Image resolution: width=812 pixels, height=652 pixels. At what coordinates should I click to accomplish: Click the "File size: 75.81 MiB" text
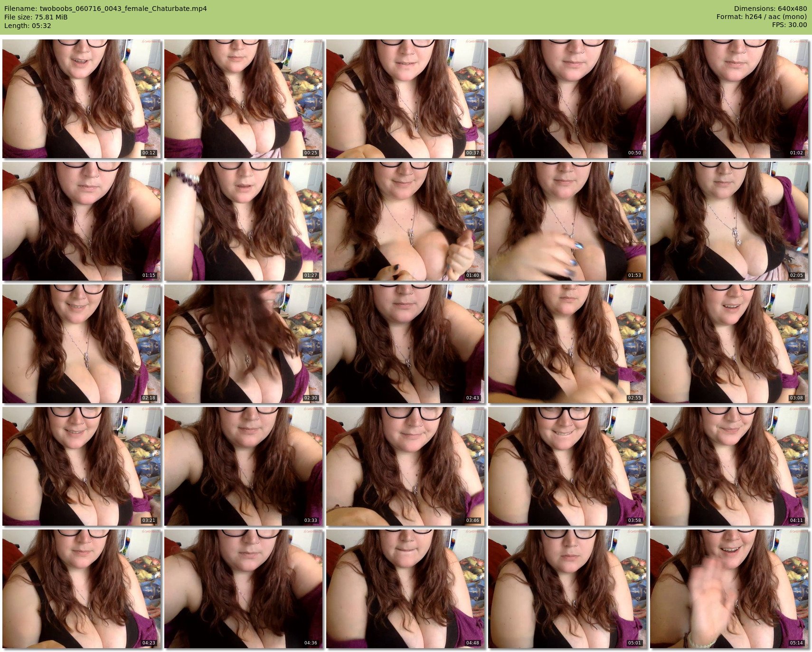[36, 17]
